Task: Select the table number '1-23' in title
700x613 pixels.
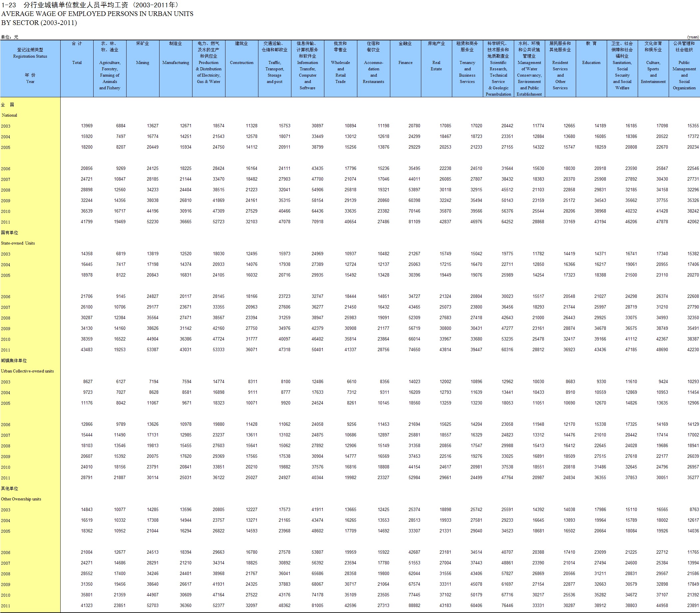Action: (9, 5)
